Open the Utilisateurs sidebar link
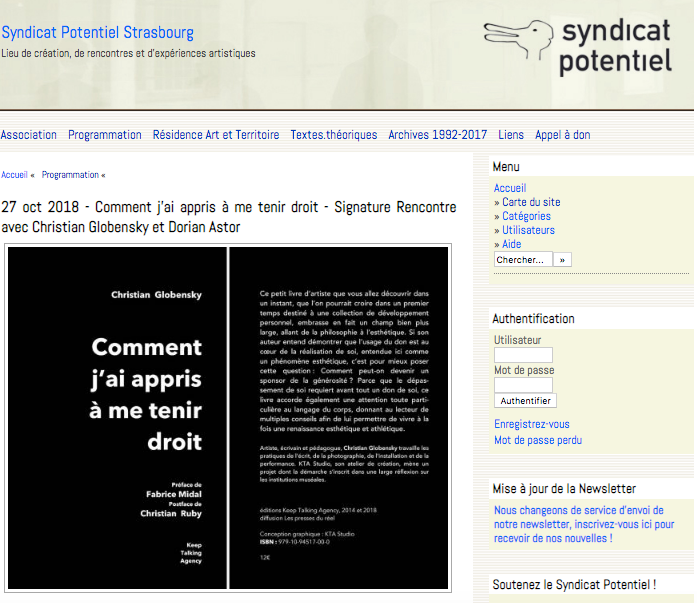The height and width of the screenshot is (603, 697). click(528, 230)
